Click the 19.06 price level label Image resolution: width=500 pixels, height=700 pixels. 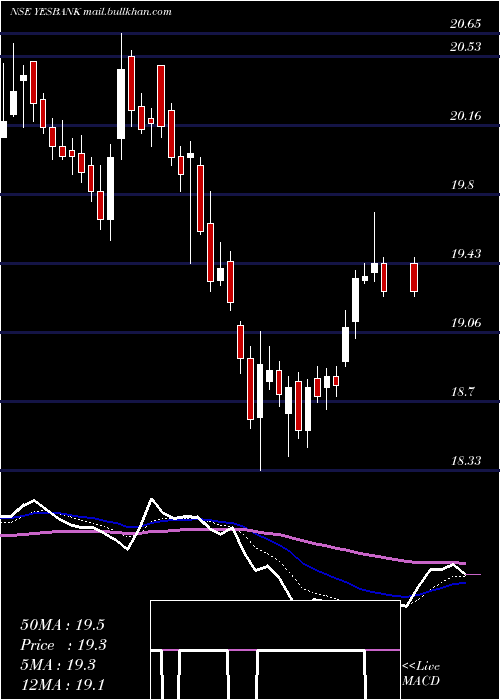pos(466,323)
